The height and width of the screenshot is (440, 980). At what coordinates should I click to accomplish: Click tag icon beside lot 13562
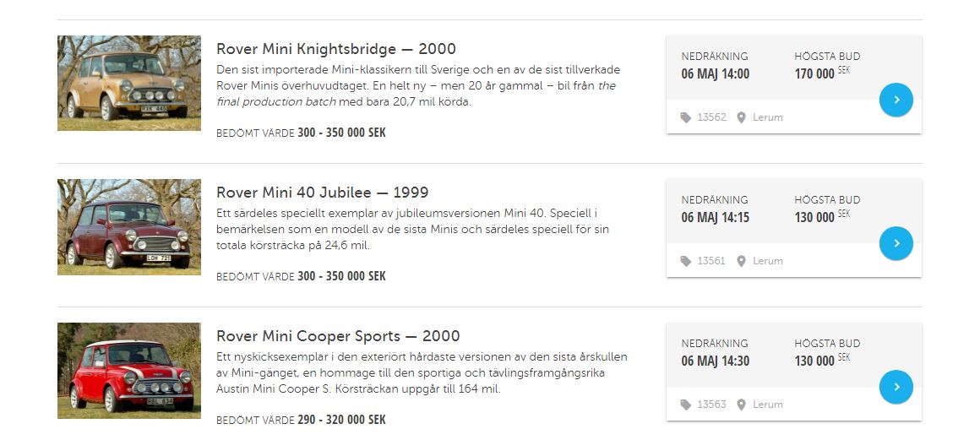pyautogui.click(x=686, y=117)
